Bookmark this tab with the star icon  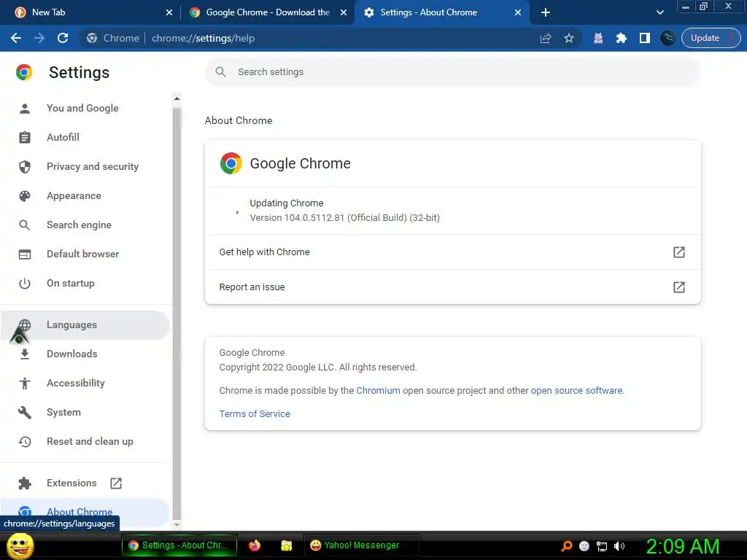tap(569, 38)
